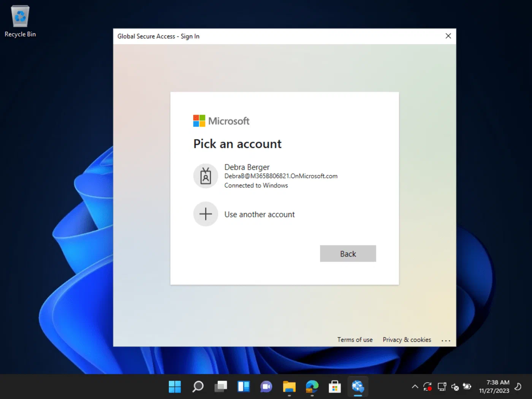Open Task View on the taskbar
The height and width of the screenshot is (399, 532).
pyautogui.click(x=220, y=387)
